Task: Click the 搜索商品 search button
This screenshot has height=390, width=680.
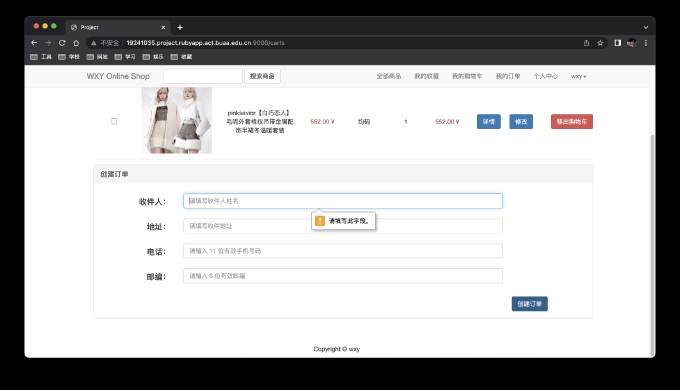Action: pos(262,76)
